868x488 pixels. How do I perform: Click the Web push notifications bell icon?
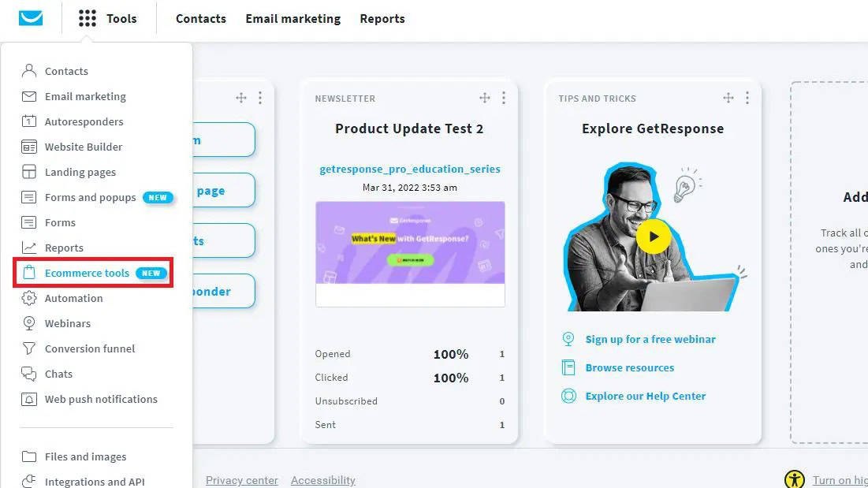(29, 399)
